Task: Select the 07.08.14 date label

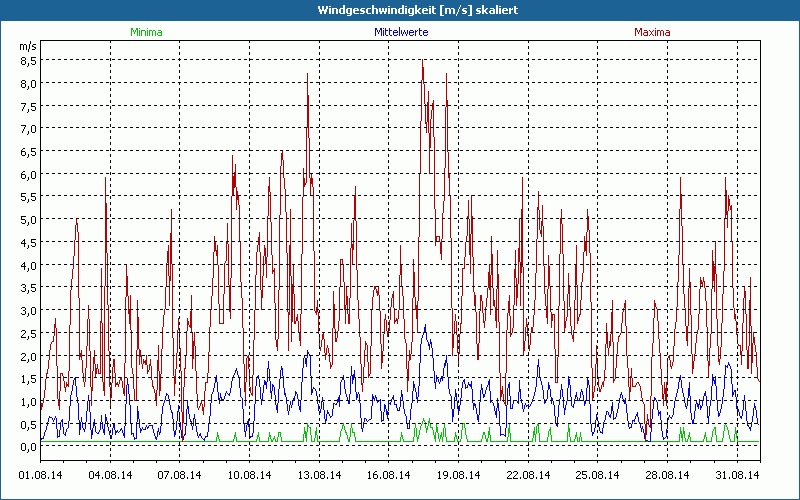Action: click(180, 475)
